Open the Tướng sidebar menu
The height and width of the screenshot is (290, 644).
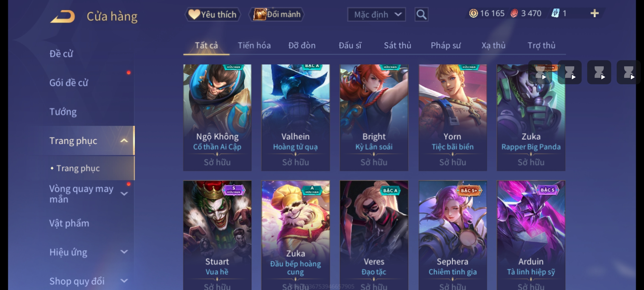pos(63,112)
